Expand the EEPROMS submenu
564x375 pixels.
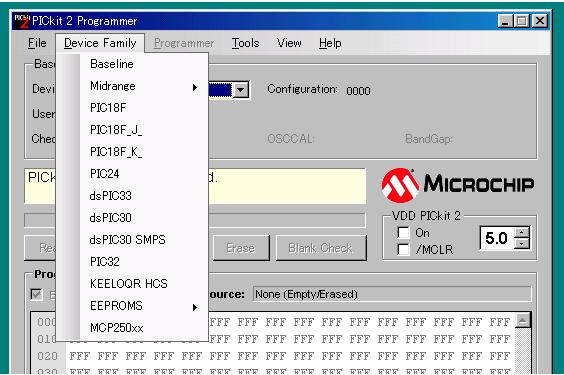132,306
